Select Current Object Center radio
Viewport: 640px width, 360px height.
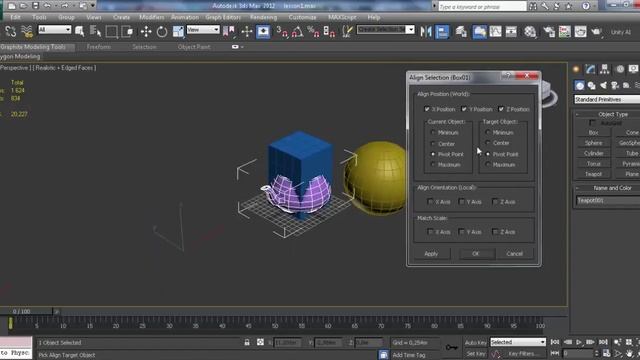(x=433, y=144)
